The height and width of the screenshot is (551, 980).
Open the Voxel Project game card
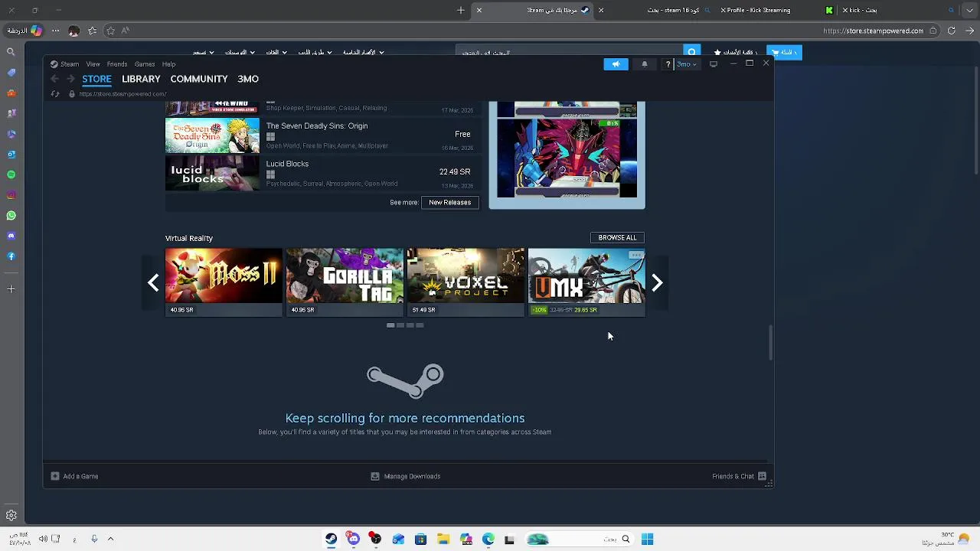click(x=465, y=282)
